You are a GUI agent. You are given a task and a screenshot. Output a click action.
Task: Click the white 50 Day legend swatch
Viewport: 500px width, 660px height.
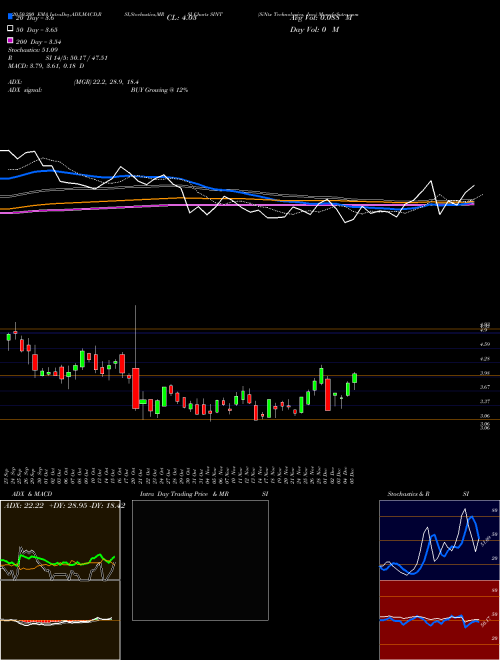pos(10,29)
